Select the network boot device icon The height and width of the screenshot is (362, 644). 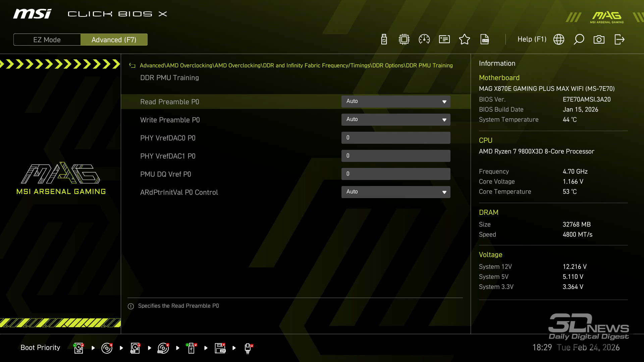248,348
